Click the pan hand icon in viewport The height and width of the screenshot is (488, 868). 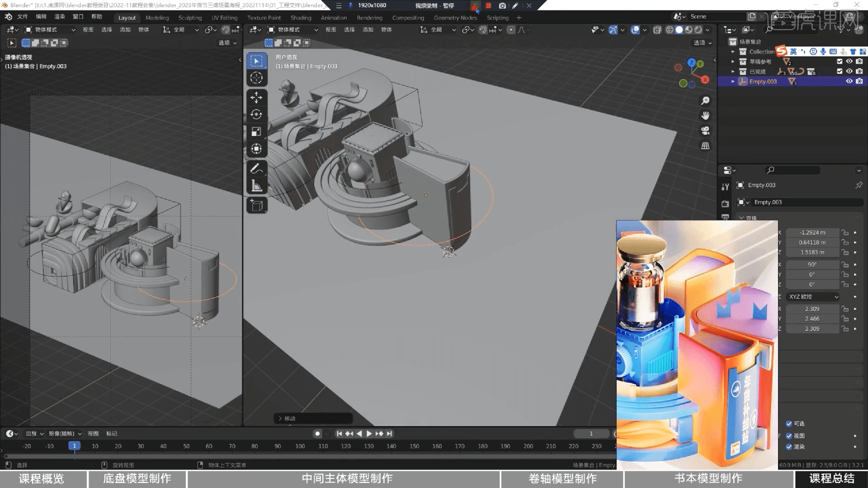point(705,116)
